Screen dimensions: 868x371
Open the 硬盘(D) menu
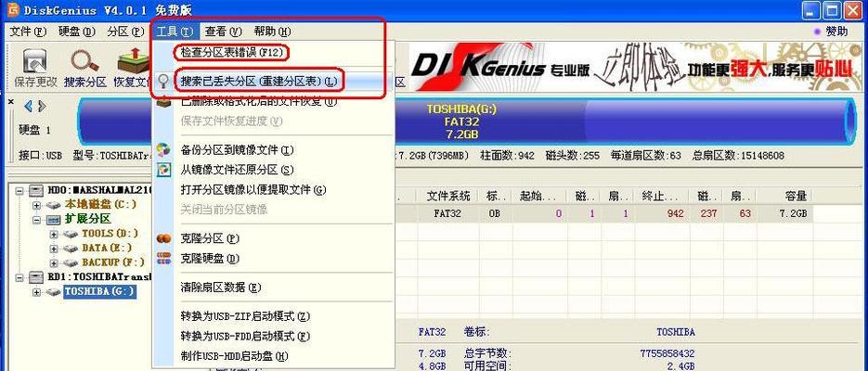pos(76,32)
